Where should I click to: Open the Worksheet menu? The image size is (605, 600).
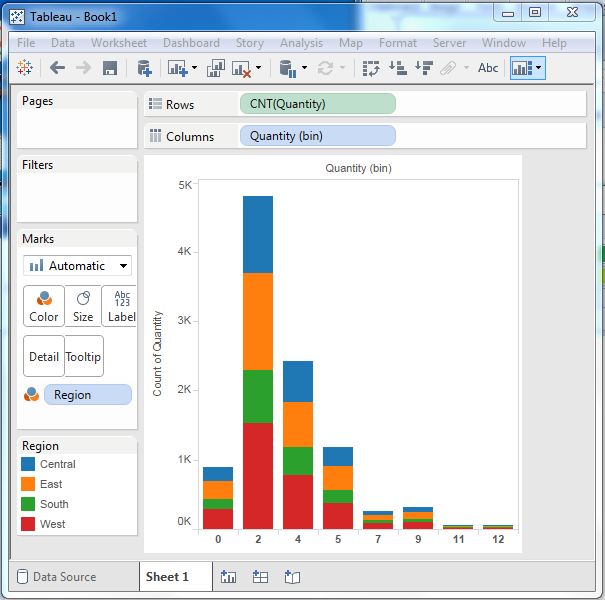click(118, 43)
